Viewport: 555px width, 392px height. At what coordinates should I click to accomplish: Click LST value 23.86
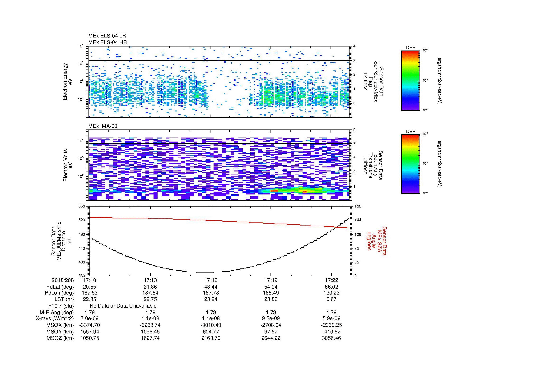click(x=271, y=299)
